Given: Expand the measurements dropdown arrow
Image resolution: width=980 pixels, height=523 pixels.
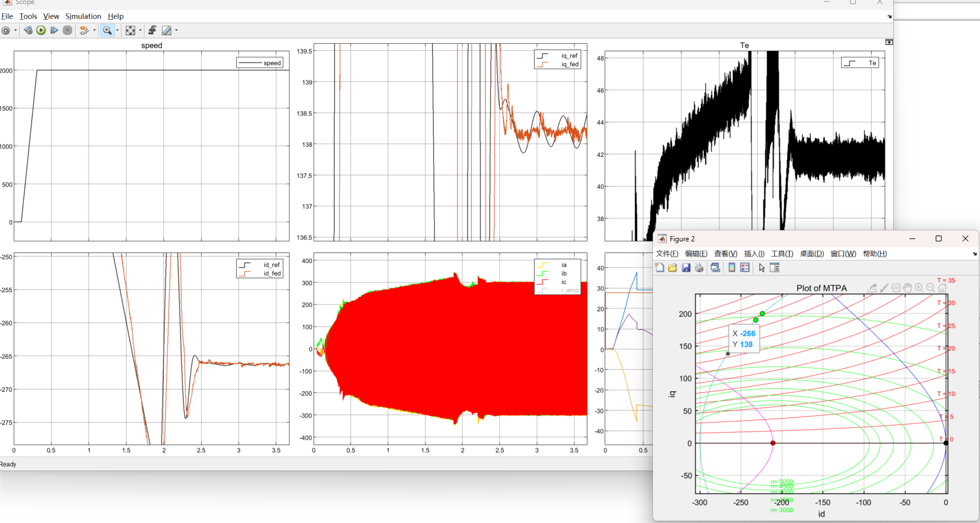Looking at the screenshot, I should pos(177,30).
